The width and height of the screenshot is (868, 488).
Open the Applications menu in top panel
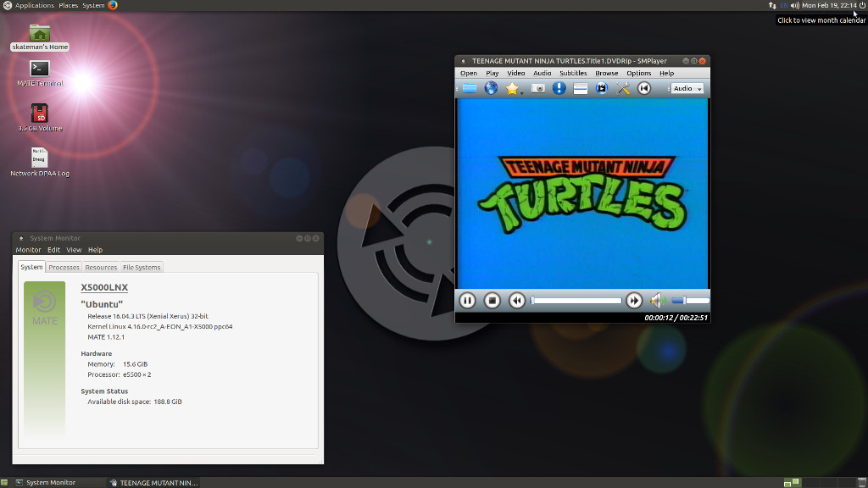(34, 5)
